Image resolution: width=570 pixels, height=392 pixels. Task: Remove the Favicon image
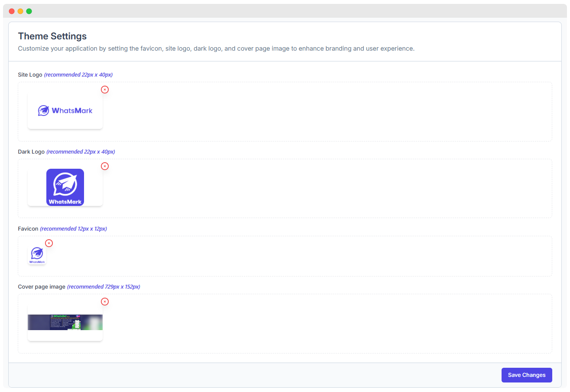[x=49, y=243]
